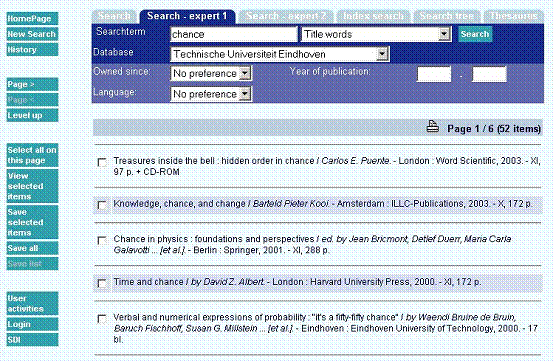Go to next page with Page >
Image resolution: width=554 pixels, height=362 pixels.
(32, 84)
